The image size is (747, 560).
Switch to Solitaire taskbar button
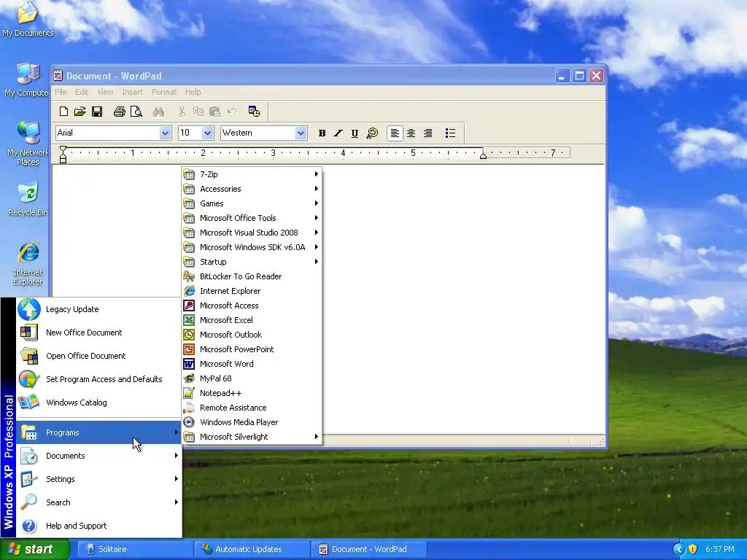click(x=135, y=549)
